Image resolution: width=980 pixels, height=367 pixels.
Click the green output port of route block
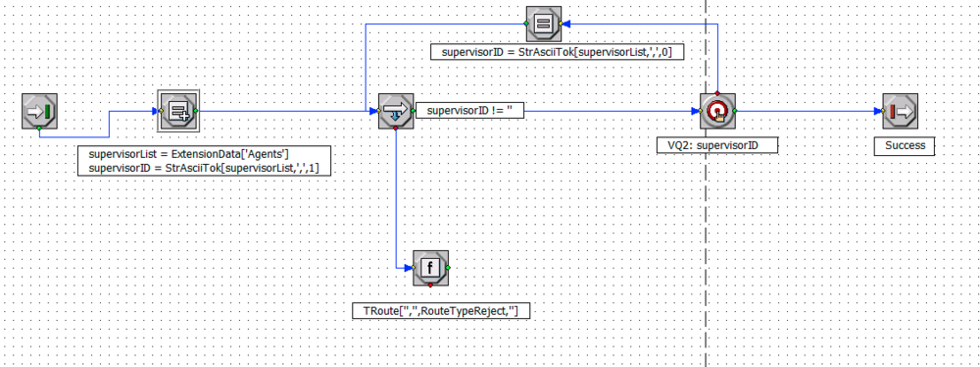click(x=735, y=111)
